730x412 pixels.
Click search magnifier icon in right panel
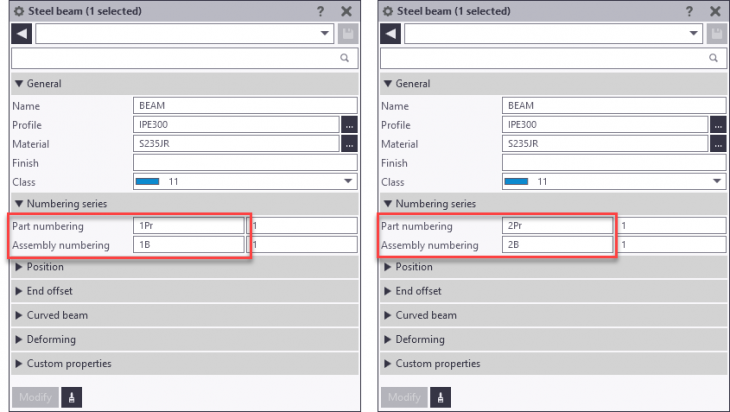click(x=713, y=58)
